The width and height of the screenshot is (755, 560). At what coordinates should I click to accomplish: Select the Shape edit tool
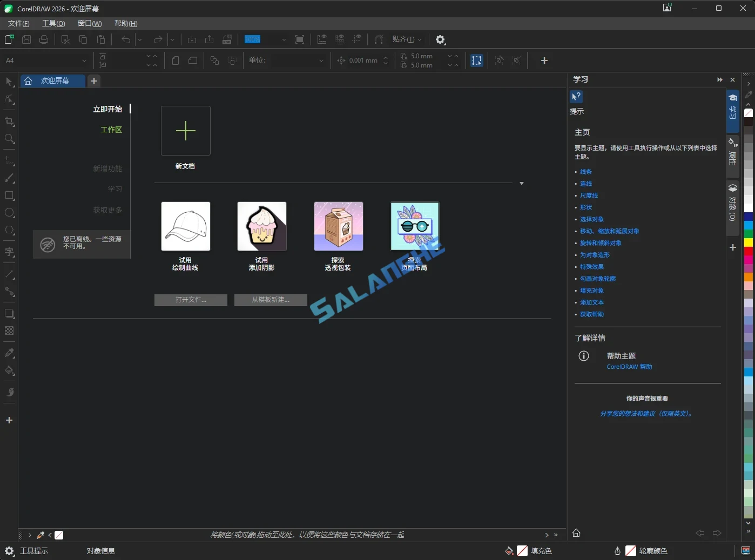coord(9,99)
